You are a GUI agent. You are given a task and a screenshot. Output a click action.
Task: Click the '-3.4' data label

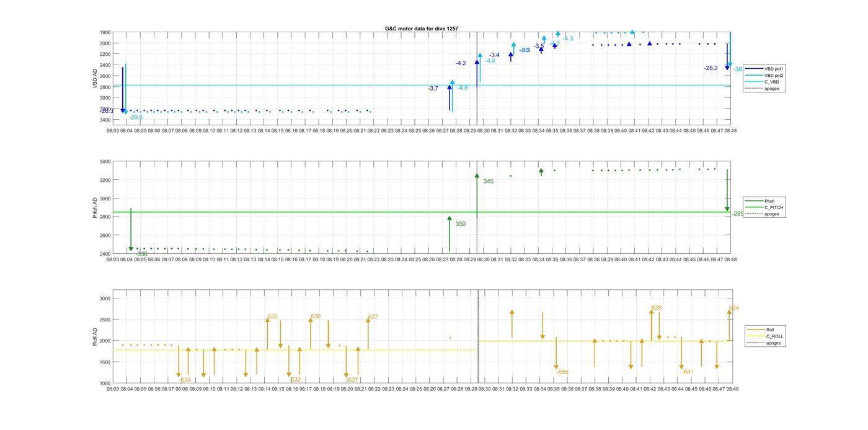(x=494, y=55)
